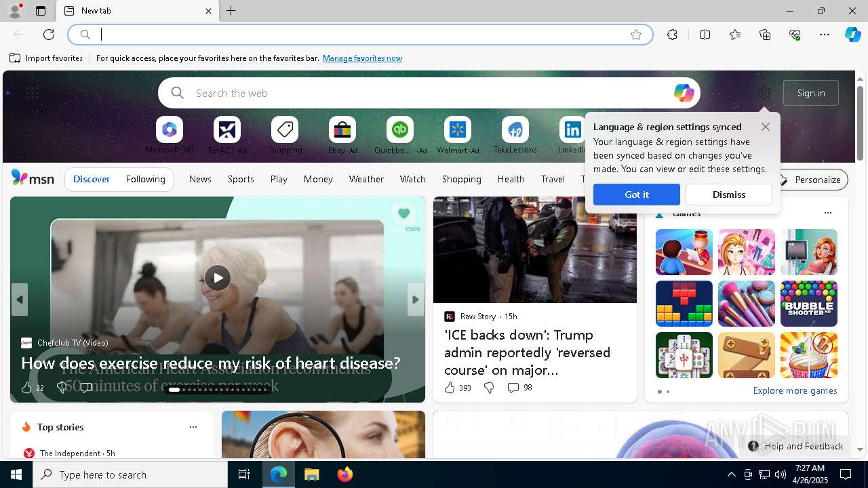The height and width of the screenshot is (488, 868).
Task: Open Settings and more ellipsis menu
Action: (825, 35)
